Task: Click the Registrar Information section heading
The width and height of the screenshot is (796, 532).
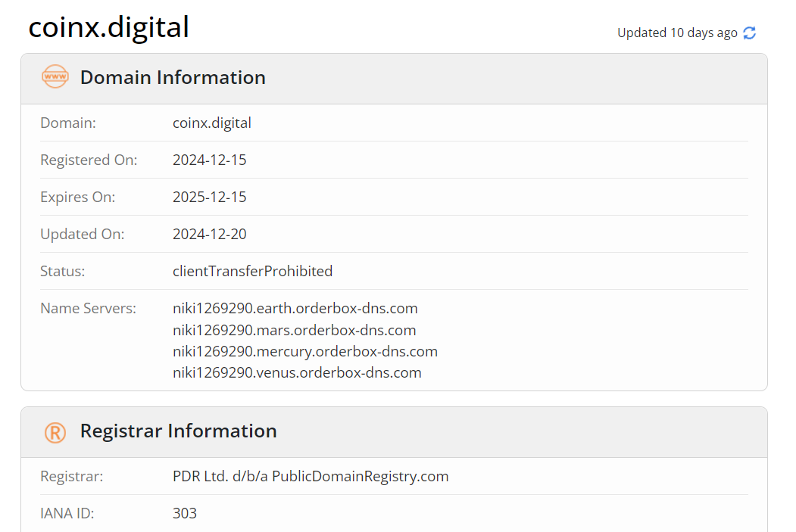Action: 178,431
